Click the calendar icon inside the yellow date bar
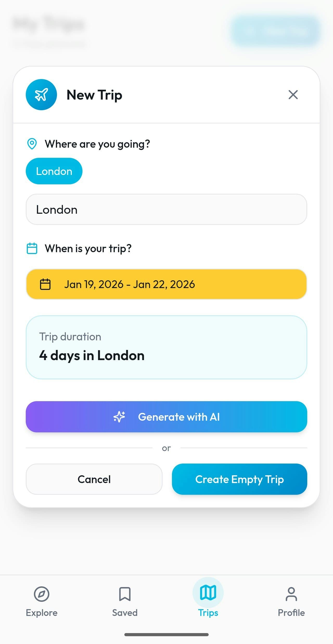The height and width of the screenshot is (644, 333). coord(46,284)
